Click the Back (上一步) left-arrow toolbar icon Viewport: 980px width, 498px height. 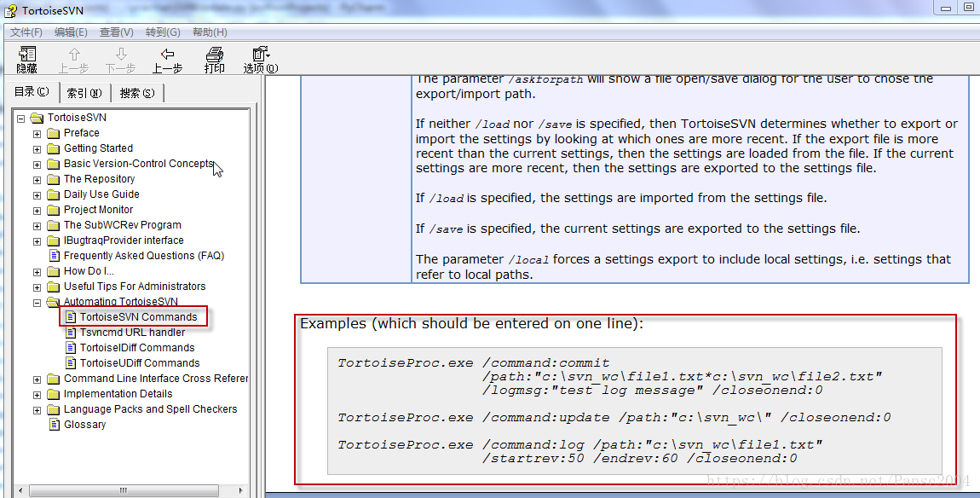pyautogui.click(x=167, y=54)
